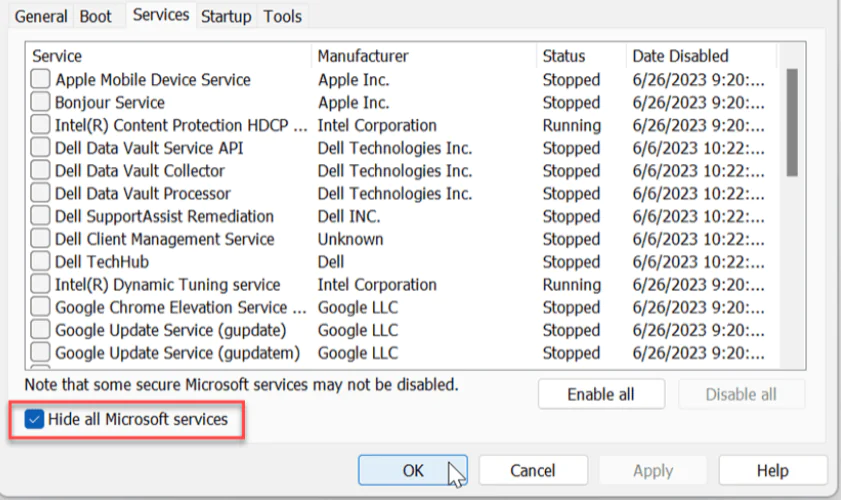Click Unknown manufacturer for Dell Client Management

coord(350,239)
